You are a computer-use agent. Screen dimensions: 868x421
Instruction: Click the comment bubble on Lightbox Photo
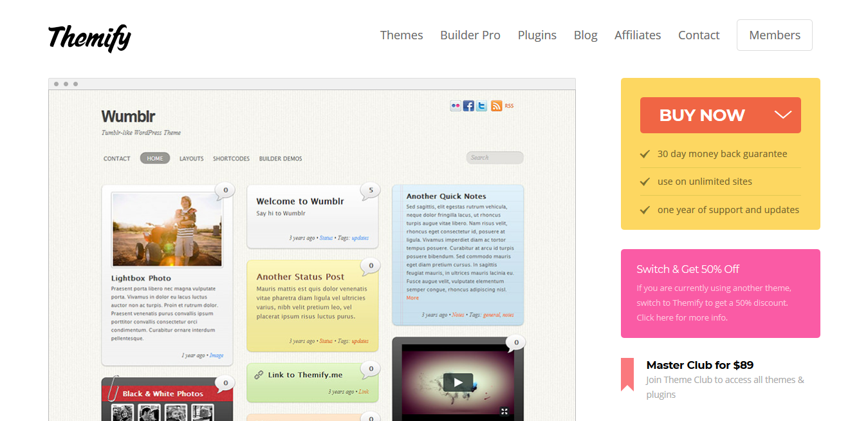click(224, 191)
